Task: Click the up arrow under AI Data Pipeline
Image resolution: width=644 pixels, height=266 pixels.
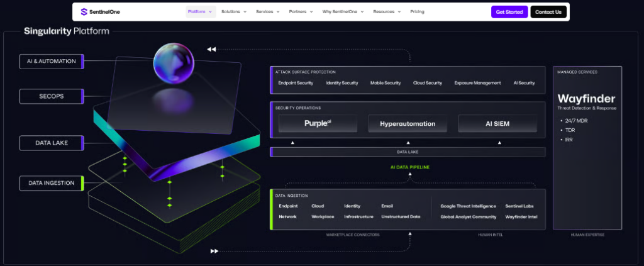Action: [409, 174]
